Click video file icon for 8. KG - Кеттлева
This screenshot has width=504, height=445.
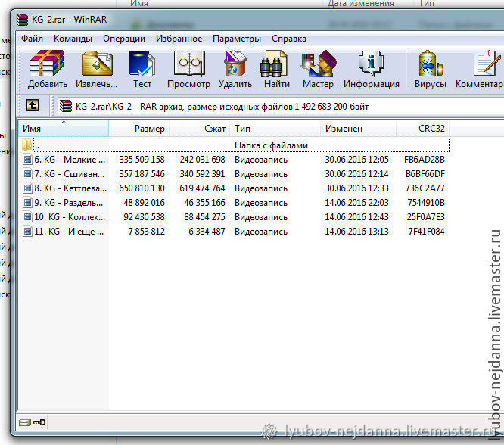pos(28,188)
